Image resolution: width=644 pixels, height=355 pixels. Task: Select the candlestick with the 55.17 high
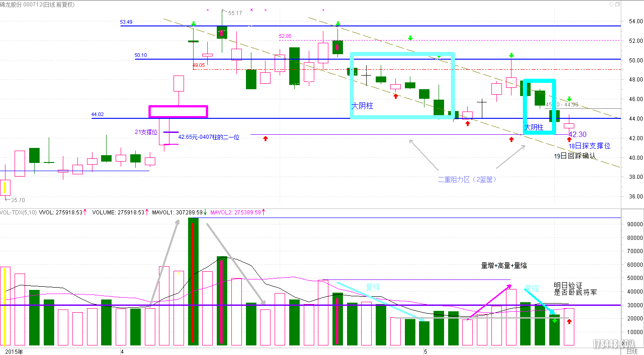(x=222, y=32)
